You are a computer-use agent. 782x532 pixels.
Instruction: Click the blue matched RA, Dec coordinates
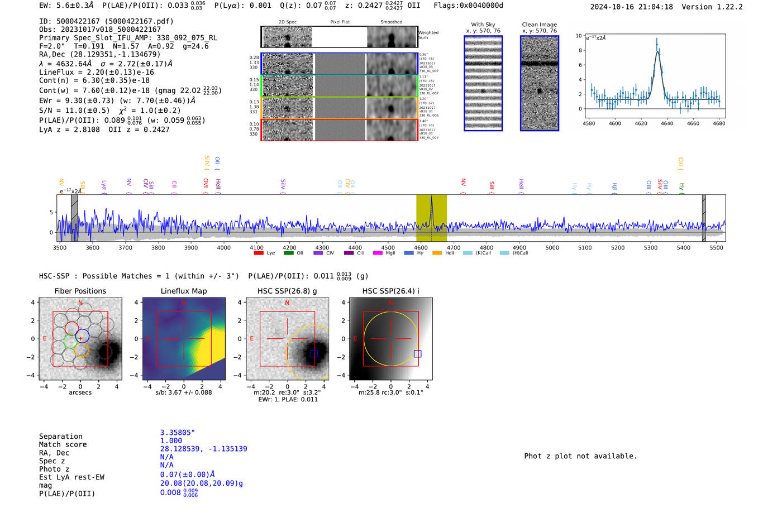tap(203, 449)
